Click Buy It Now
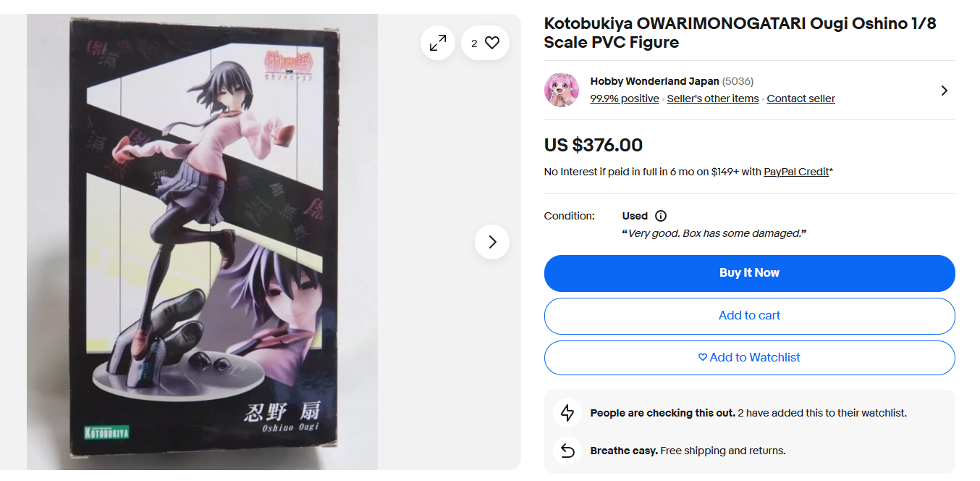This screenshot has width=980, height=481. click(749, 273)
